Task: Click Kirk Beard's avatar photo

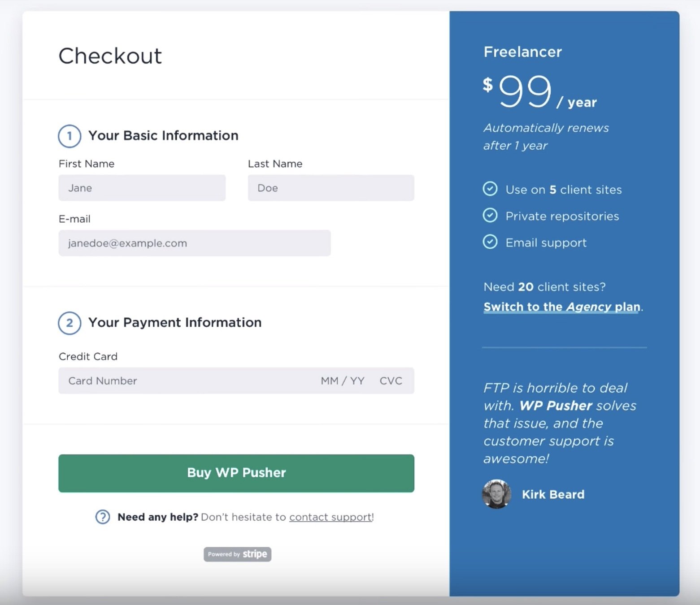Action: 496,494
